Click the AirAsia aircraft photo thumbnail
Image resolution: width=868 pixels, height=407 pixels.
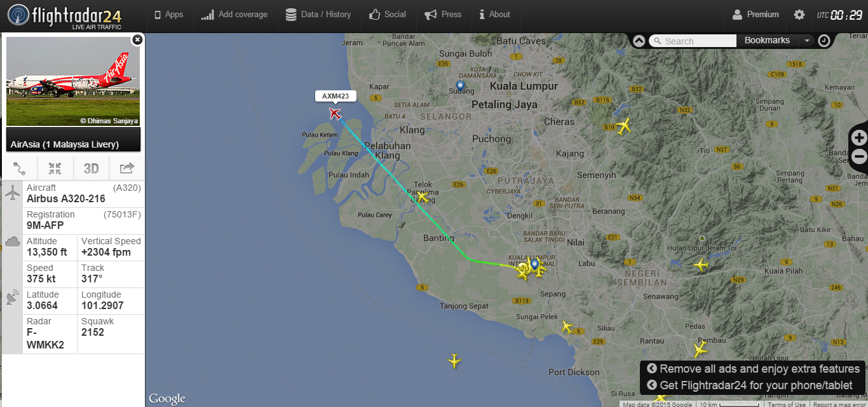pyautogui.click(x=73, y=81)
